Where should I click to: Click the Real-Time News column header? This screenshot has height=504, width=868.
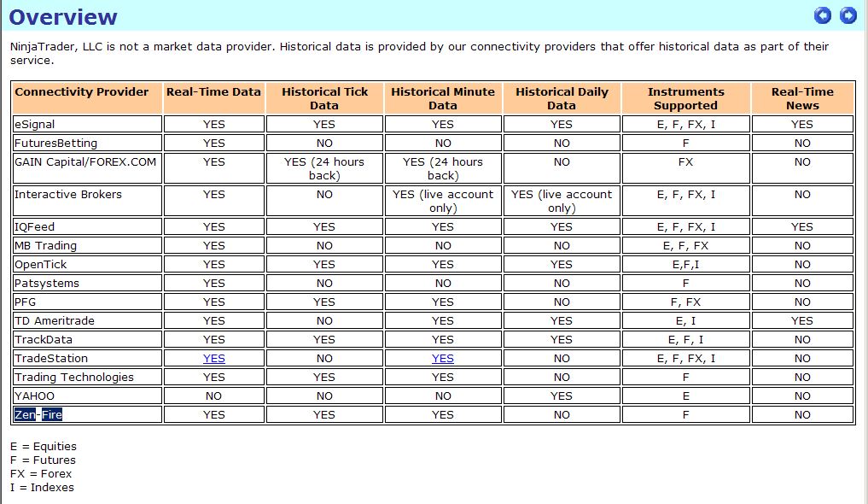pyautogui.click(x=802, y=98)
